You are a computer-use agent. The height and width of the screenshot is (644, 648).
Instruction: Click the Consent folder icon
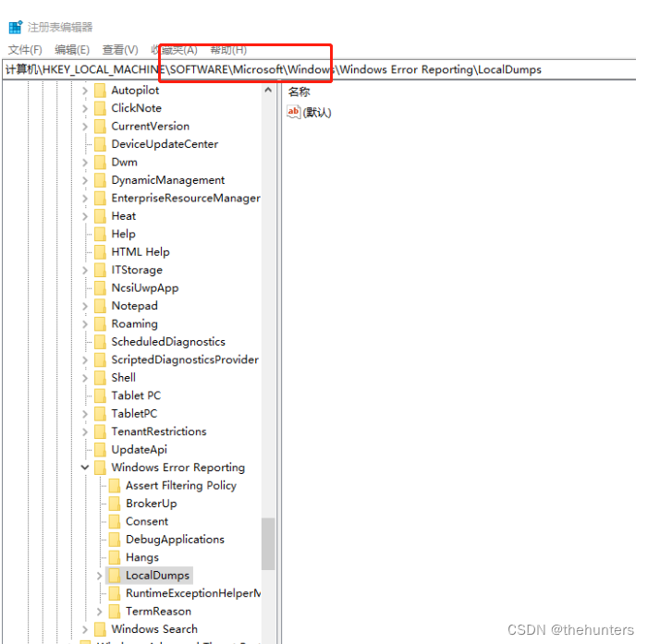tap(115, 522)
